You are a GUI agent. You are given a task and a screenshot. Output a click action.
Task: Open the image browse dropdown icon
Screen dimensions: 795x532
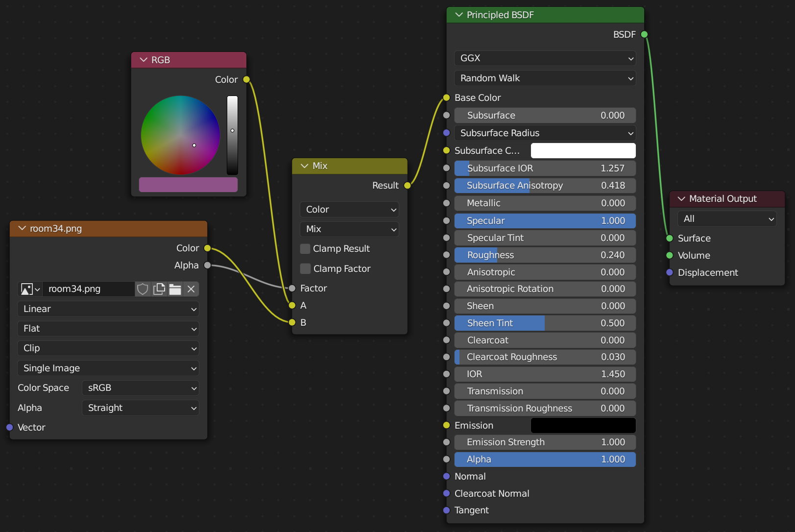pos(30,289)
